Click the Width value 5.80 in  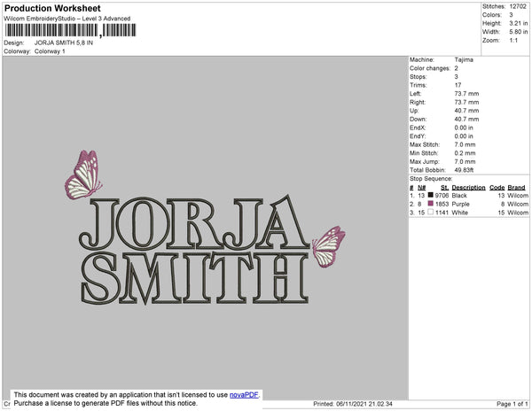(518, 32)
